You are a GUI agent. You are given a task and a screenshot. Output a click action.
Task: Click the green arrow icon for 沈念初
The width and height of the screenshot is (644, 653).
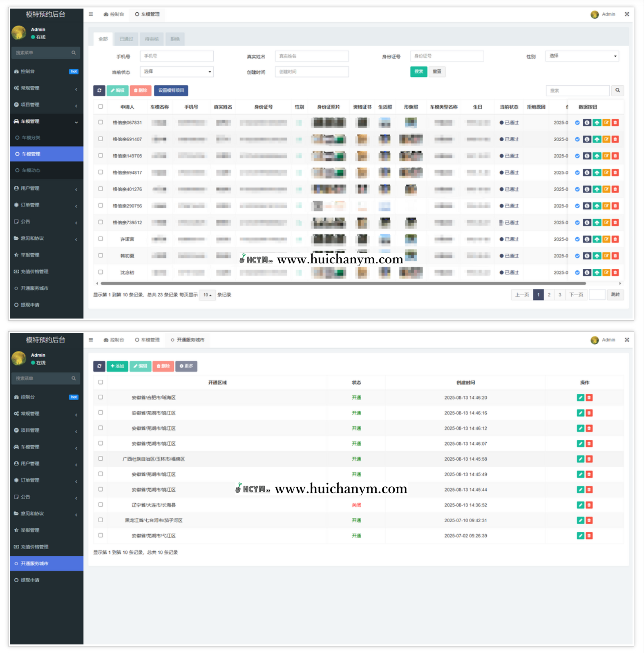pos(597,272)
